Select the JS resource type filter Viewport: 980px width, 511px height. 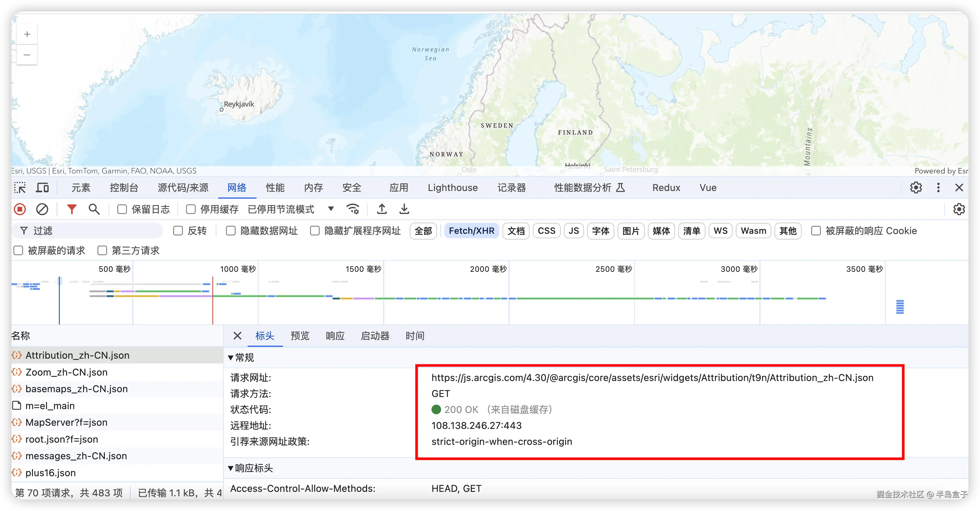[x=573, y=231]
